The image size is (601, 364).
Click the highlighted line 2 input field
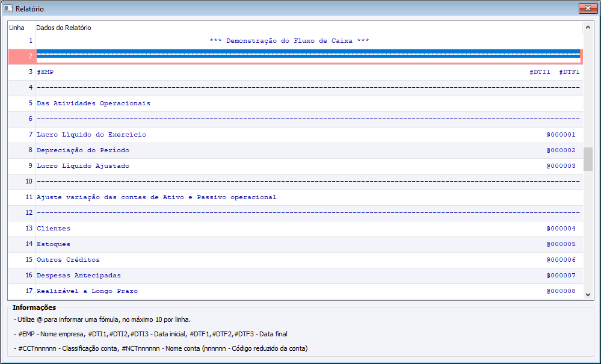tap(309, 57)
